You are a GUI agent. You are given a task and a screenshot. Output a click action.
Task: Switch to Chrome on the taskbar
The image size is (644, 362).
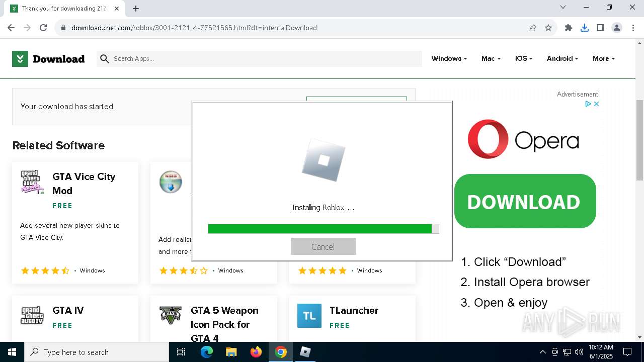(281, 352)
